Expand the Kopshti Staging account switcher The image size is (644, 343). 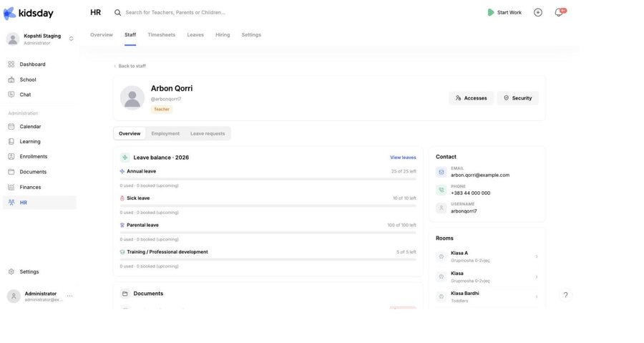pyautogui.click(x=71, y=39)
